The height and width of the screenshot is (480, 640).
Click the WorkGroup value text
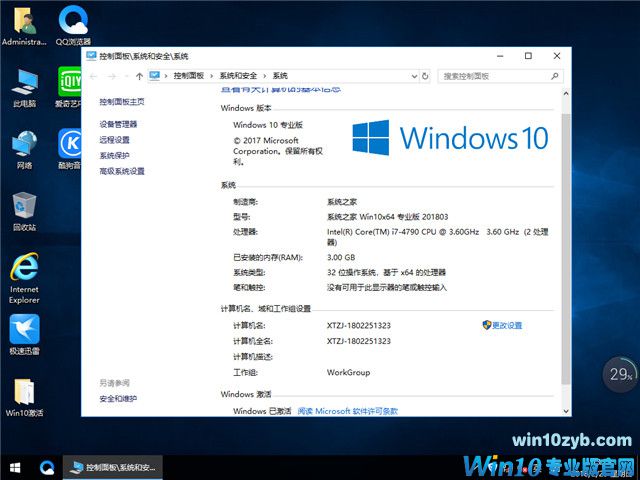tap(348, 372)
